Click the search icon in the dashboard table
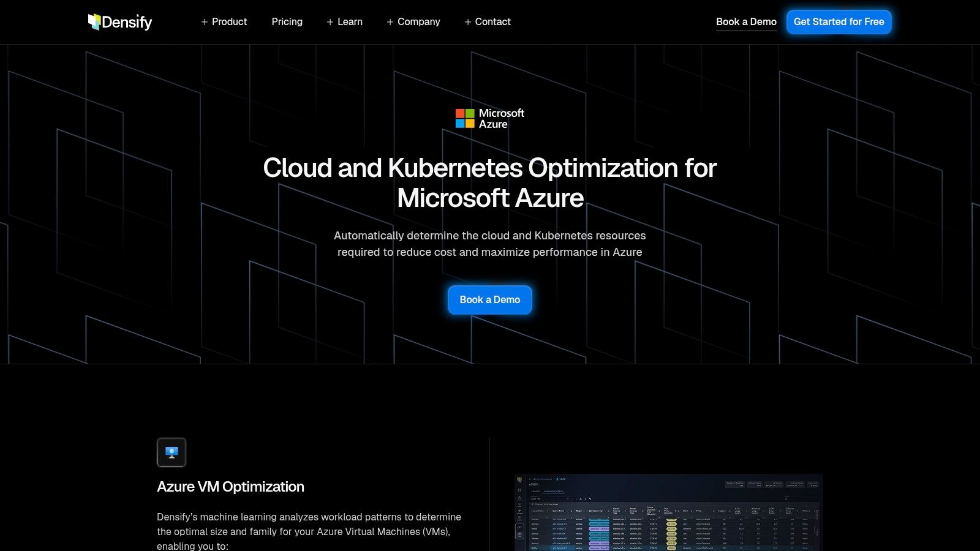This screenshot has width=980, height=551. [786, 498]
